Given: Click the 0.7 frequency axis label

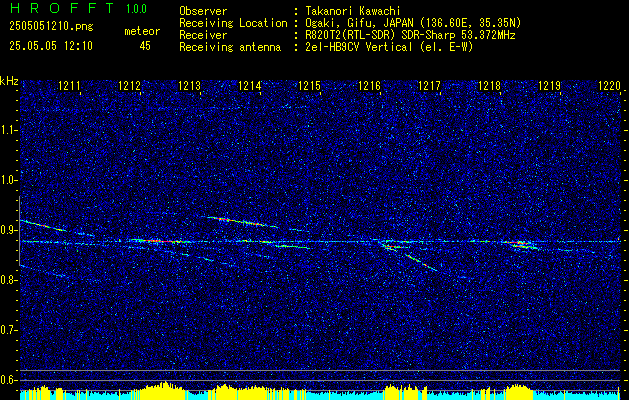Looking at the screenshot, I should tap(7, 330).
